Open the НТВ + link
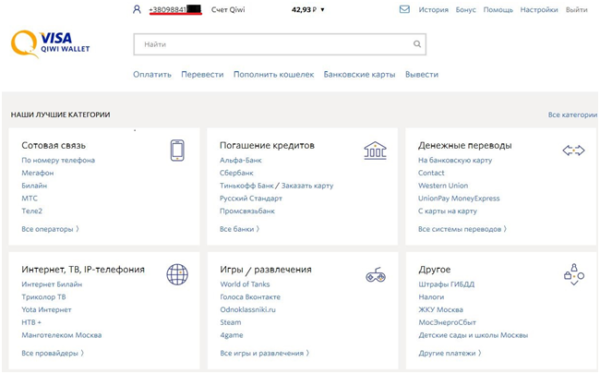This screenshot has height=374, width=600. click(x=31, y=322)
